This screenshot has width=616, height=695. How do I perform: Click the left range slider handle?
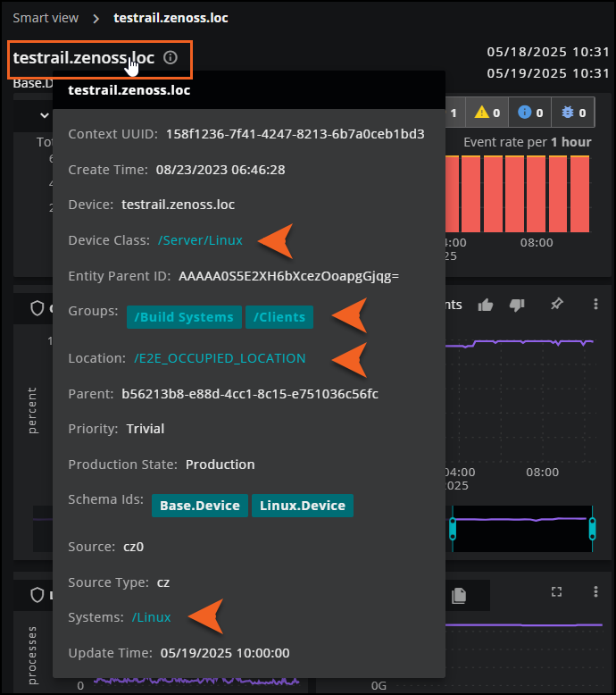point(453,529)
